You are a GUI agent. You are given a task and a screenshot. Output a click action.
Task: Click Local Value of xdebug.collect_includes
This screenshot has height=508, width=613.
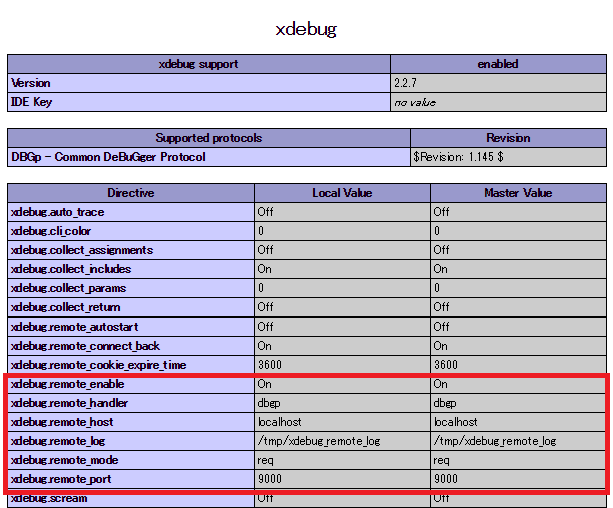tap(342, 269)
